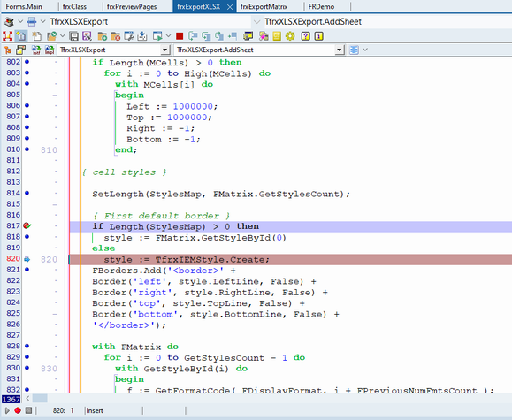Click the copy-window icon beside class tree icon
Image resolution: width=512 pixels, height=420 pixels.
tap(21, 50)
